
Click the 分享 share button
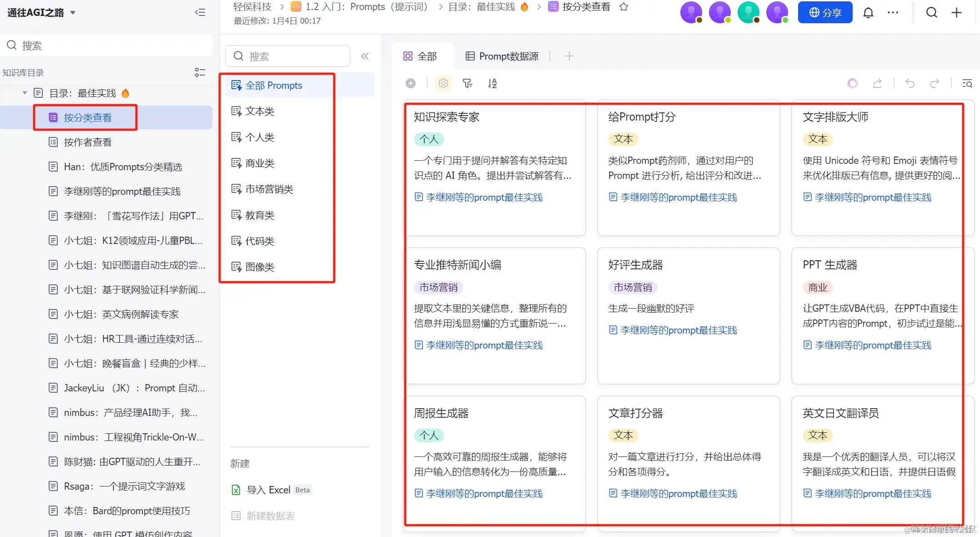coord(825,12)
